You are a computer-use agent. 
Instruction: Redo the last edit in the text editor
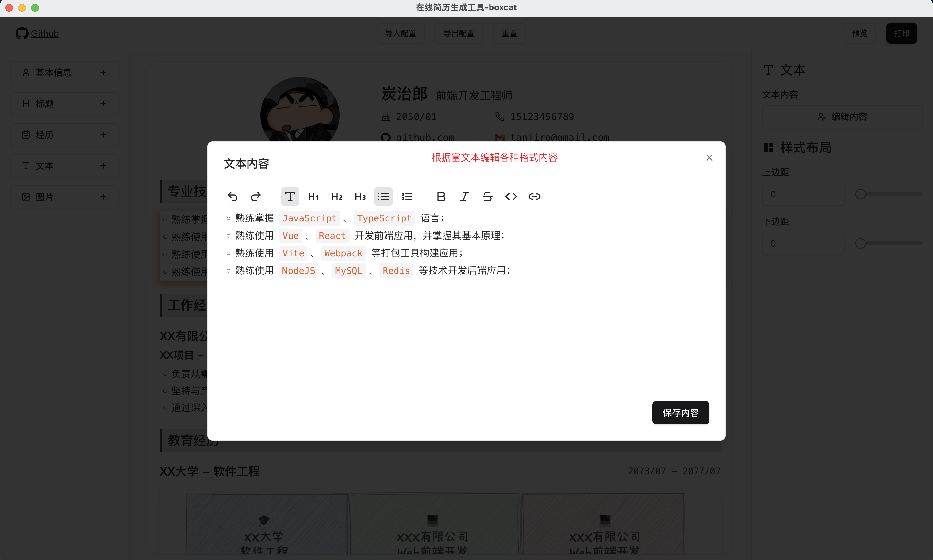click(256, 196)
